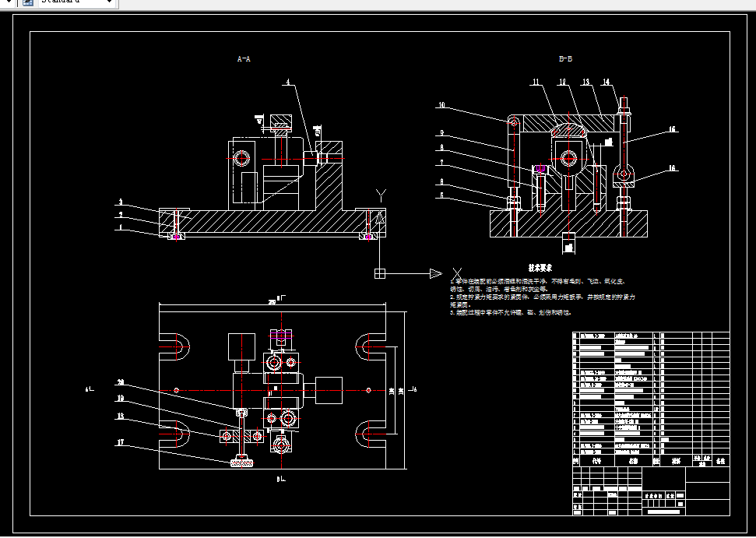Screen dimensions: 756x538
Task: Select the 技术要求 heading text
Action: pyautogui.click(x=540, y=268)
